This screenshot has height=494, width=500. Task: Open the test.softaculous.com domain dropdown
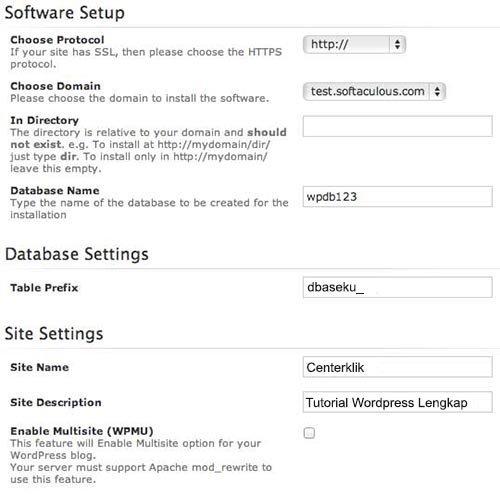[374, 91]
